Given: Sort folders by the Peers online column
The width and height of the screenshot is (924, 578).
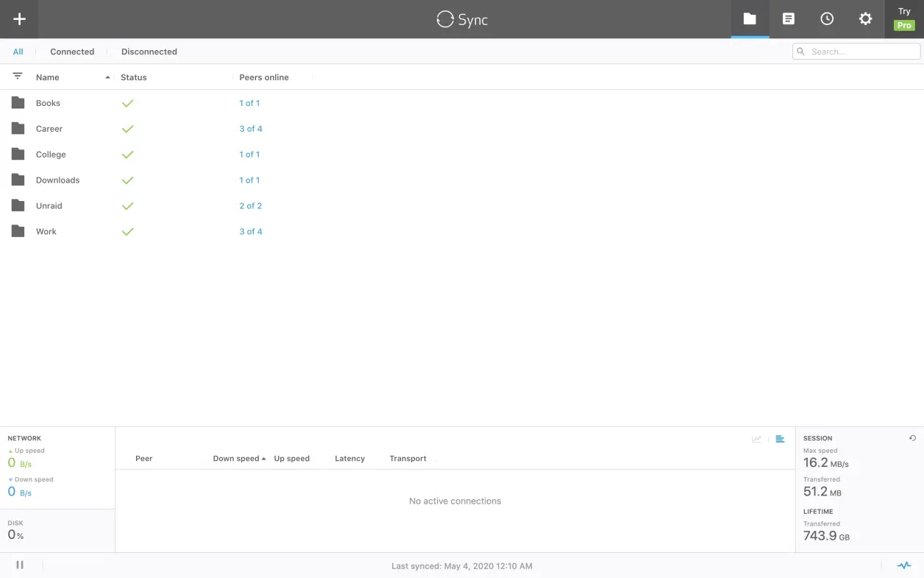Looking at the screenshot, I should click(x=263, y=77).
